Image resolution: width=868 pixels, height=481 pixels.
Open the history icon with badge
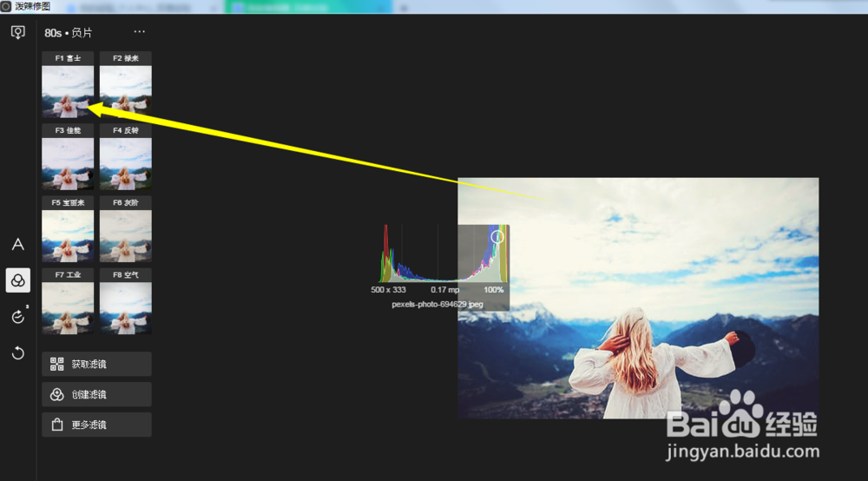(17, 317)
